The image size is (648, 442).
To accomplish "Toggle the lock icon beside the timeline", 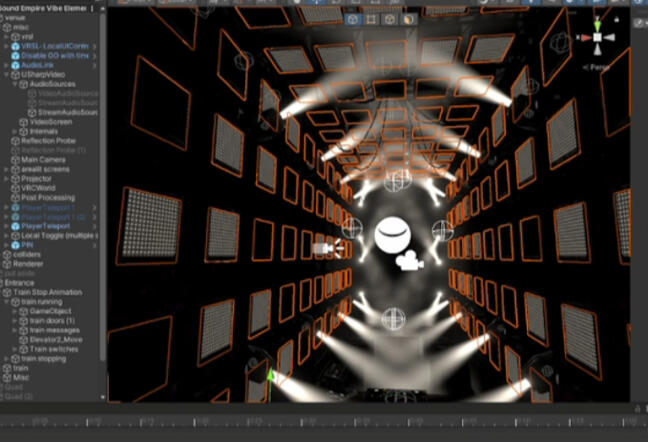I will [x=638, y=409].
